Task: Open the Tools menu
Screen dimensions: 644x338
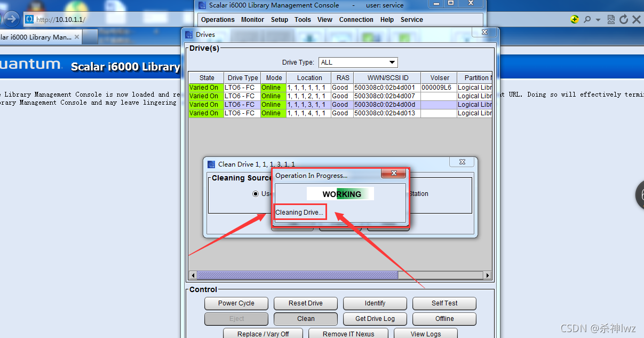Action: (303, 20)
